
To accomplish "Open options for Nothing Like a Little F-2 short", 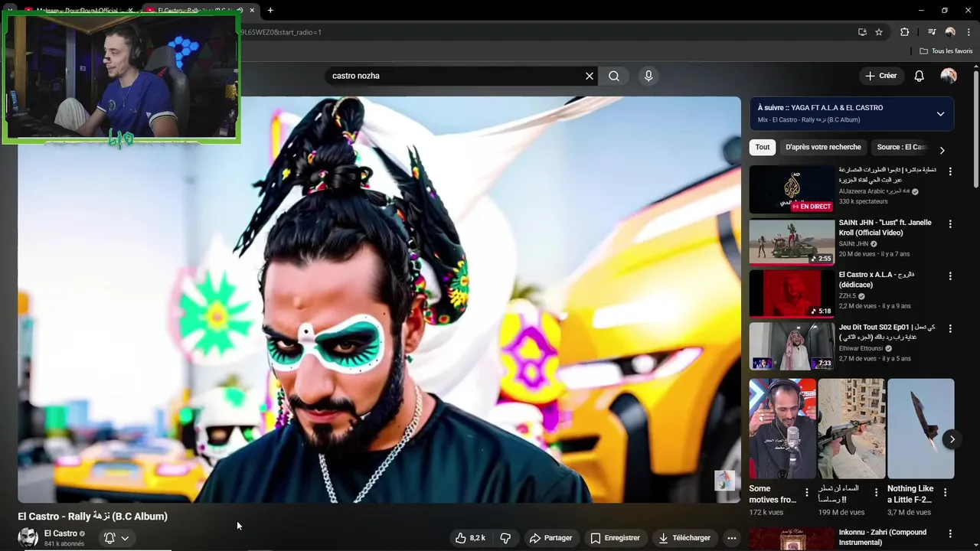I will pos(945,493).
